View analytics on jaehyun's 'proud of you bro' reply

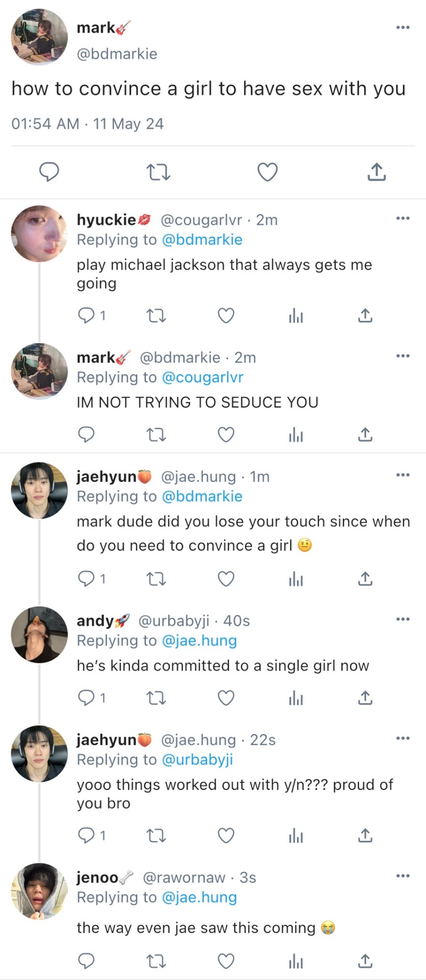click(x=296, y=836)
